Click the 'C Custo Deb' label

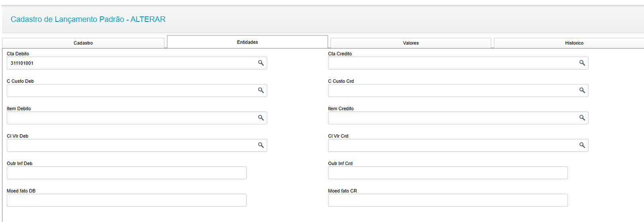pyautogui.click(x=20, y=81)
